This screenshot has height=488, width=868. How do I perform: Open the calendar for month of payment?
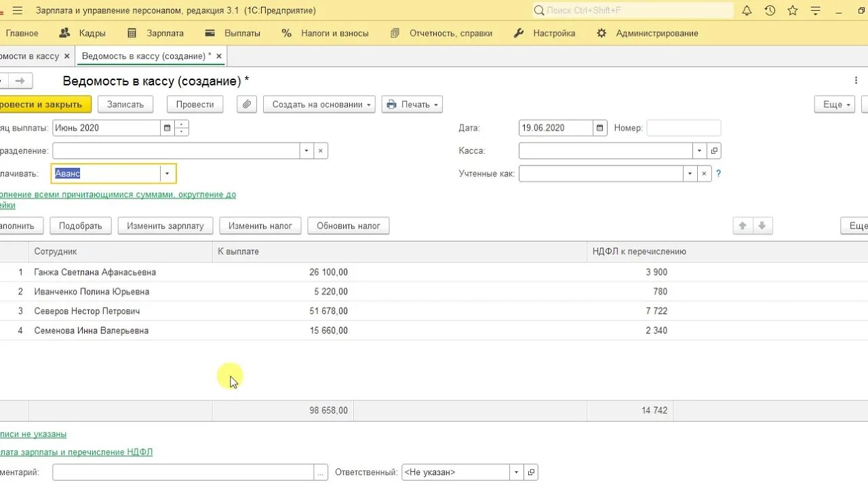167,128
